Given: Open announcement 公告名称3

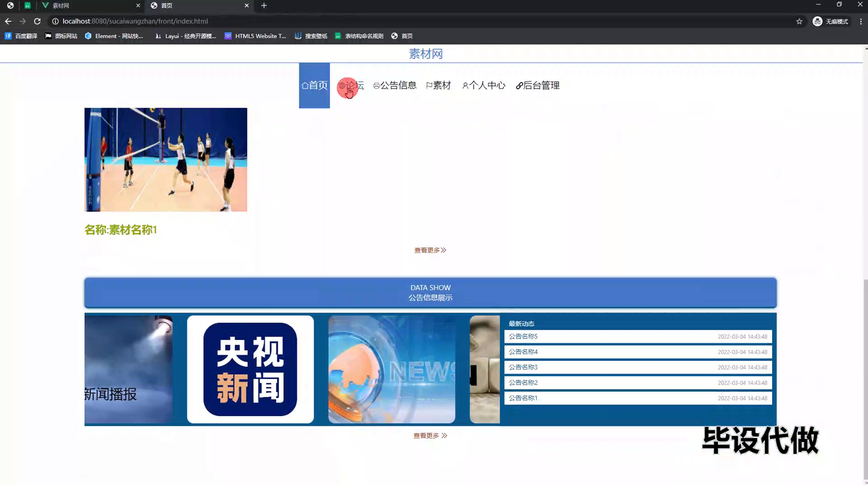Looking at the screenshot, I should point(638,367).
